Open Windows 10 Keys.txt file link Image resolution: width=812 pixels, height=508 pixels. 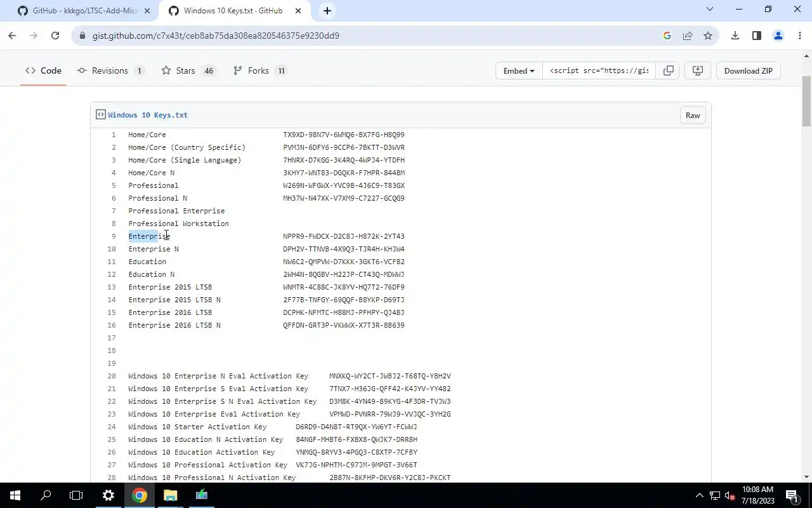pyautogui.click(x=148, y=115)
